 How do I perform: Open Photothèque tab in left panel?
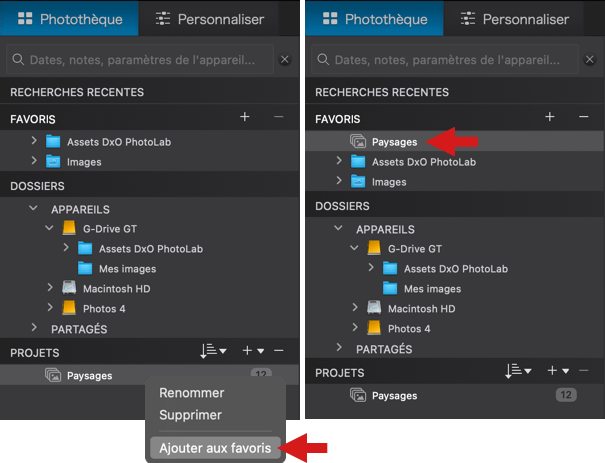[x=70, y=19]
